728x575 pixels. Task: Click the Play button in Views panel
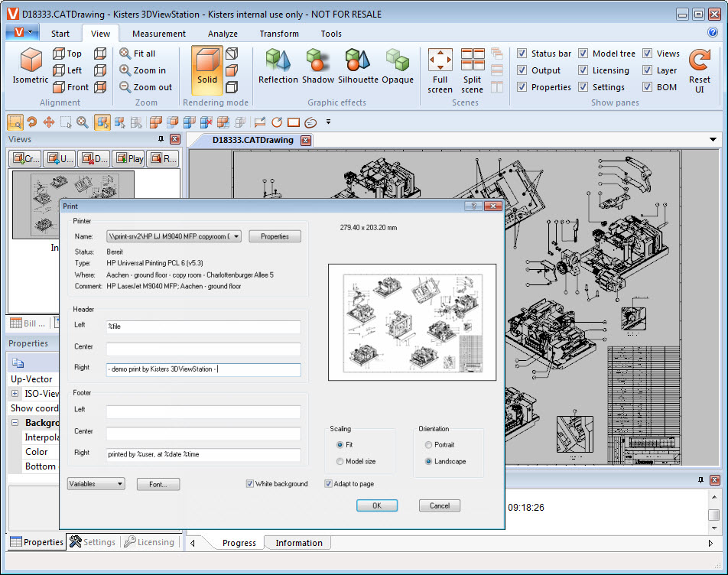point(128,158)
